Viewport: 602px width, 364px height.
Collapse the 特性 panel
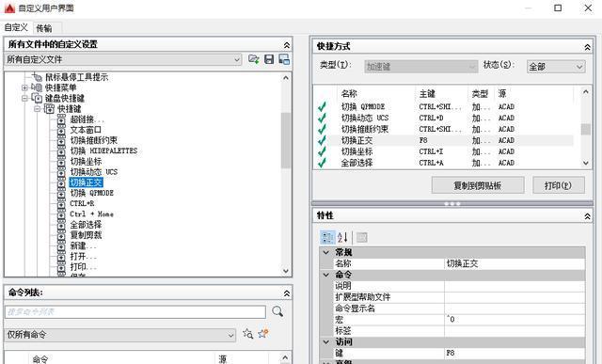[x=587, y=216]
